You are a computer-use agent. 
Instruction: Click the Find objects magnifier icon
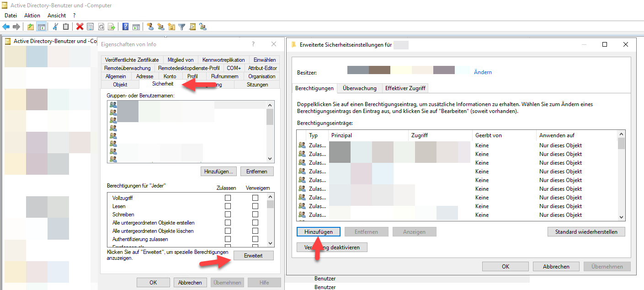(192, 27)
